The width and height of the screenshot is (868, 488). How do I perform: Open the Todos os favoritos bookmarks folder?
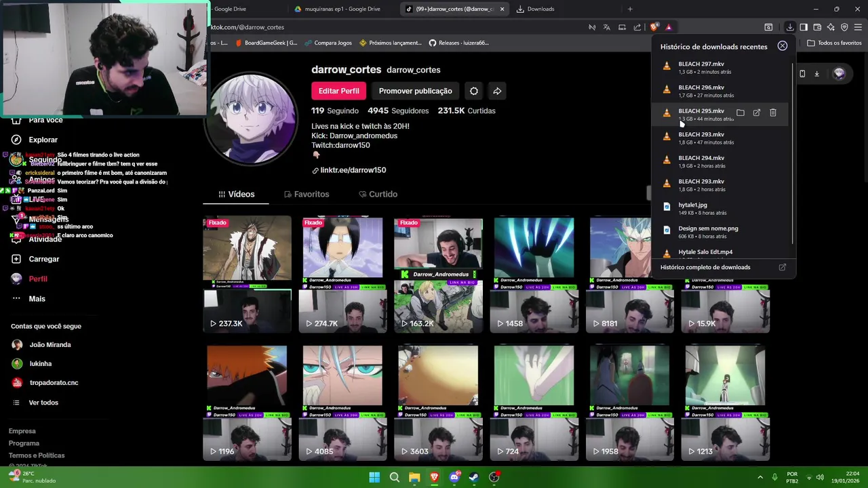point(834,43)
